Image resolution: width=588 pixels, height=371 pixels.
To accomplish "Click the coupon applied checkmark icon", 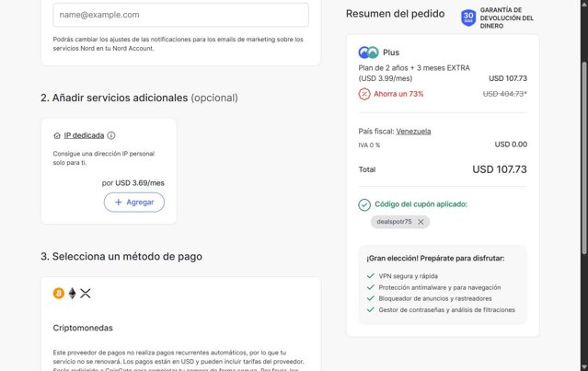I will [364, 204].
